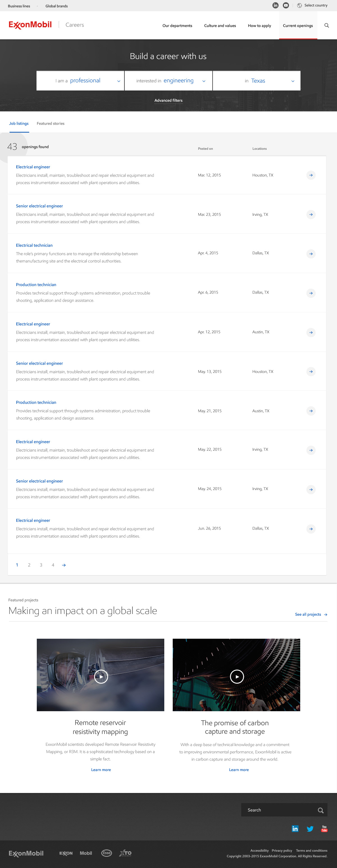
Task: Open the Electrical technician listing arrow
Action: pos(311,254)
